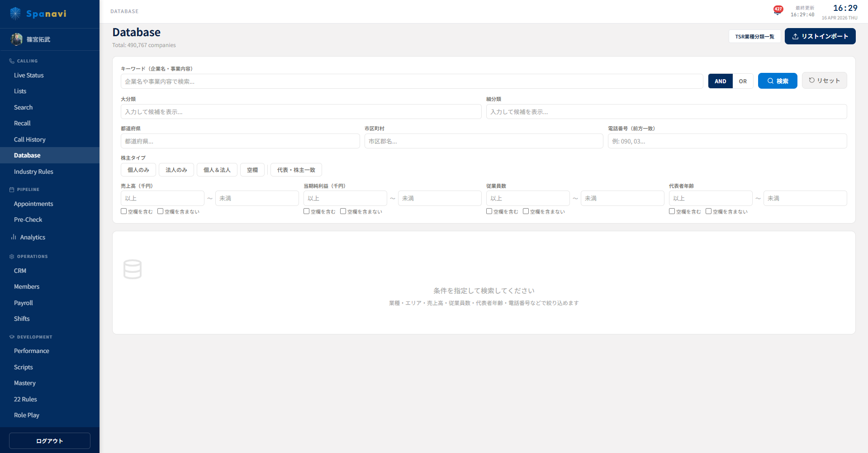Screen dimensions: 868x453
Task: Click the 篠宮拓武 profile avatar
Action: tap(16, 39)
